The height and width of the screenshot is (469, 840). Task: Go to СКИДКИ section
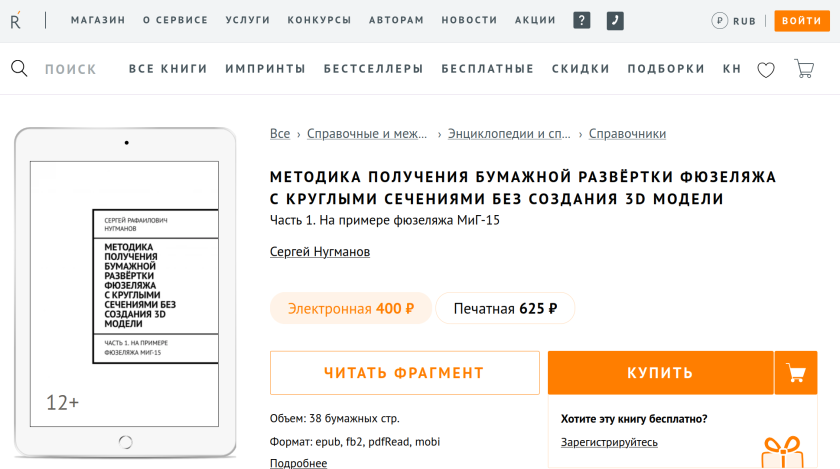(x=581, y=69)
